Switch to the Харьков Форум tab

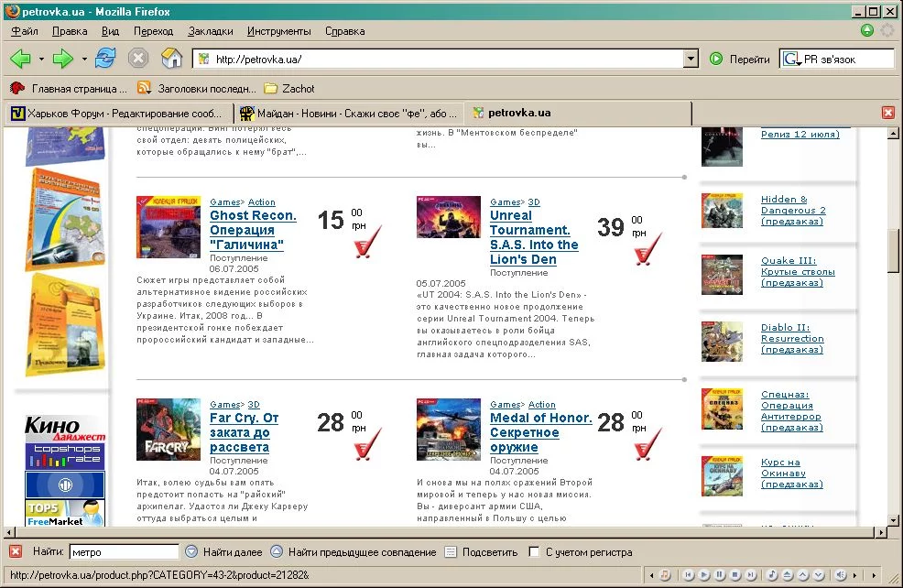click(x=118, y=114)
